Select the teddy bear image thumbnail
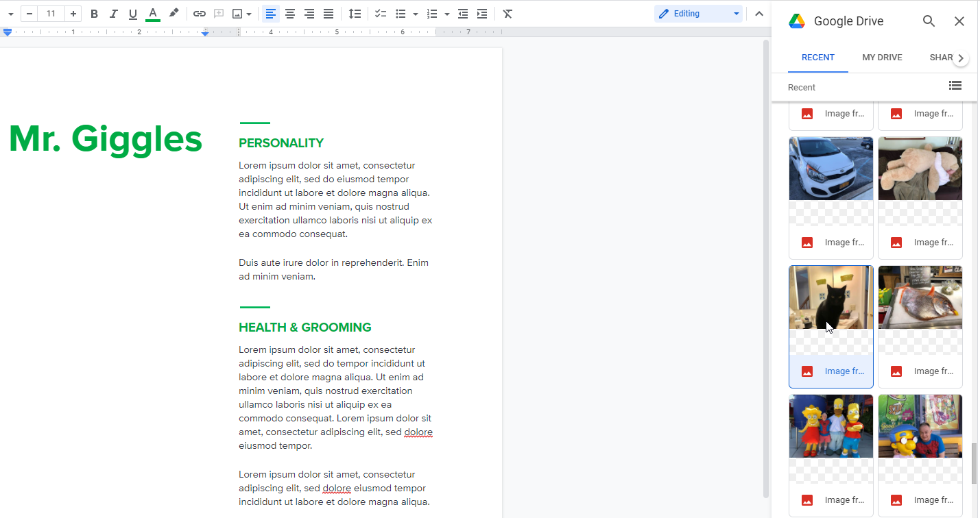The image size is (980, 518). (x=920, y=169)
